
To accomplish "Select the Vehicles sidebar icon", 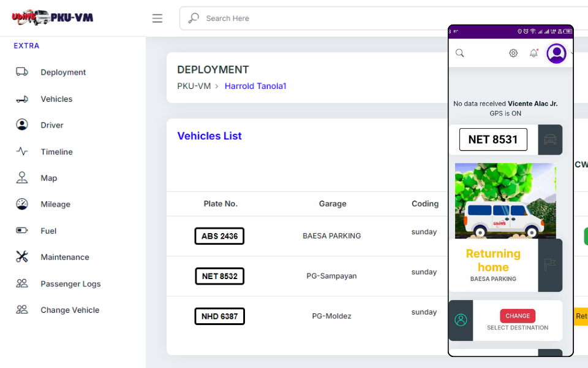I will 22,99.
